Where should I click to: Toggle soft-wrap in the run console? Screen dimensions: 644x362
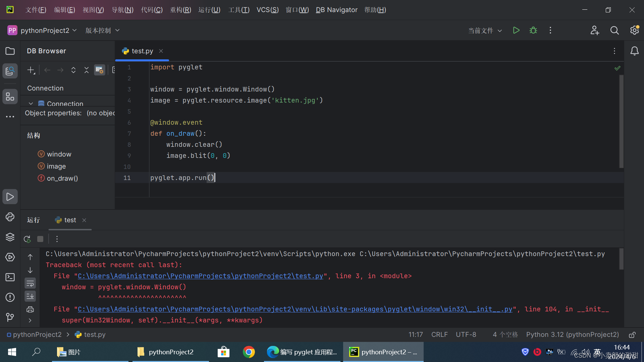click(30, 284)
